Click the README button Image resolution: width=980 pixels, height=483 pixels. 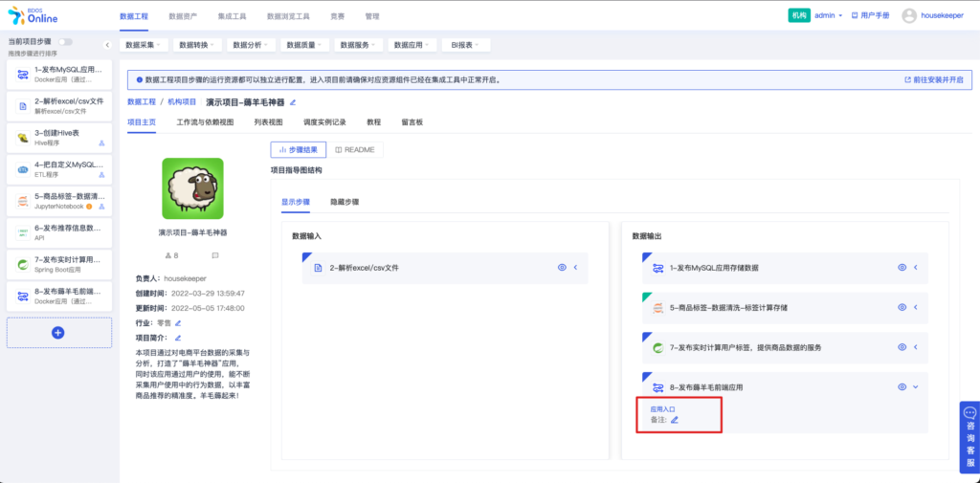coord(355,150)
